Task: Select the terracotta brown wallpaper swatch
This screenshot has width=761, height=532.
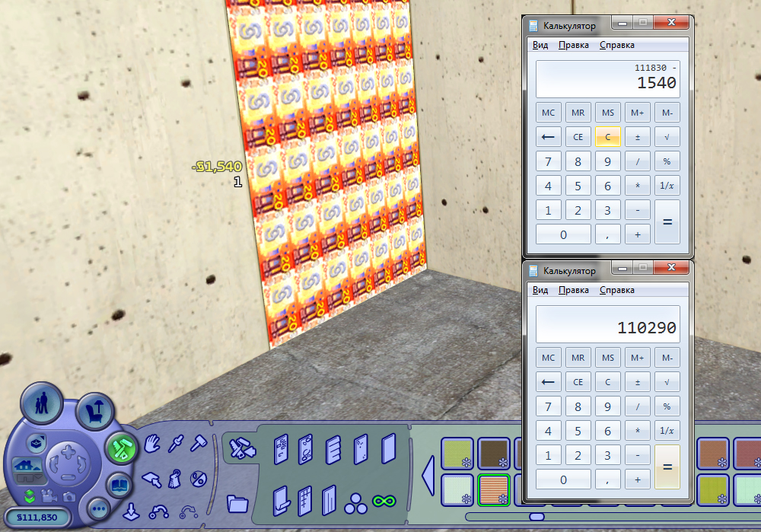Action: 713,454
